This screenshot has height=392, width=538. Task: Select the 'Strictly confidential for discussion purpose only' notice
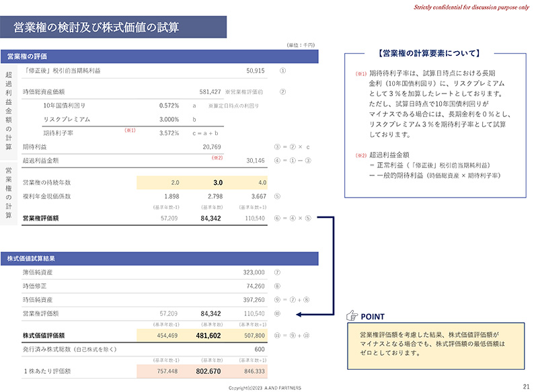(471, 7)
